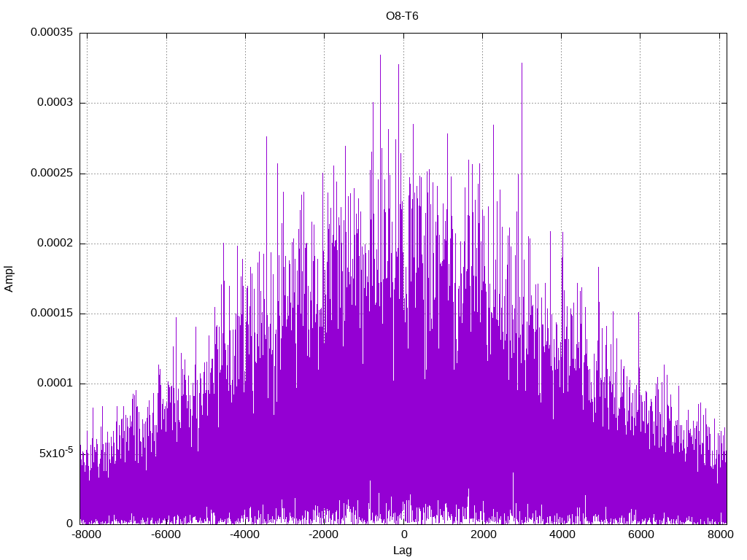
Task: Click the -4000 x-axis tick label
Action: pyautogui.click(x=244, y=534)
